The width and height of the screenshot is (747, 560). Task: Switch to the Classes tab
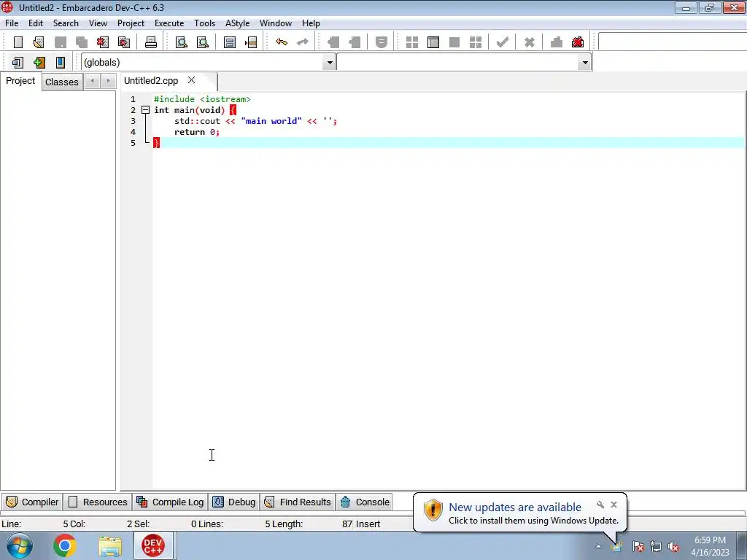[x=62, y=82]
